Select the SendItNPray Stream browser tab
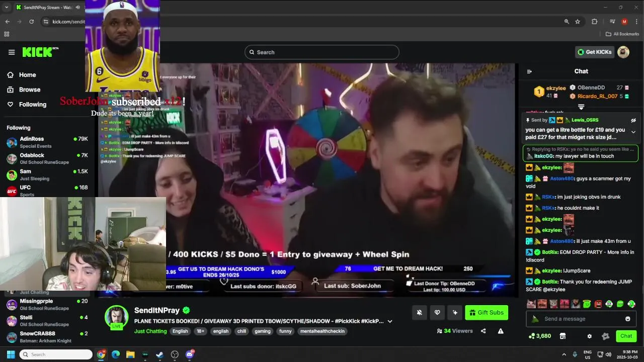This screenshot has width=644, height=362. point(48,8)
